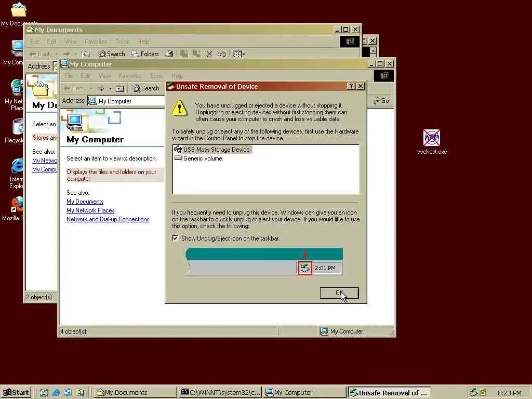Click Outlook Express quick launch icon
The image size is (532, 399).
[68, 393]
